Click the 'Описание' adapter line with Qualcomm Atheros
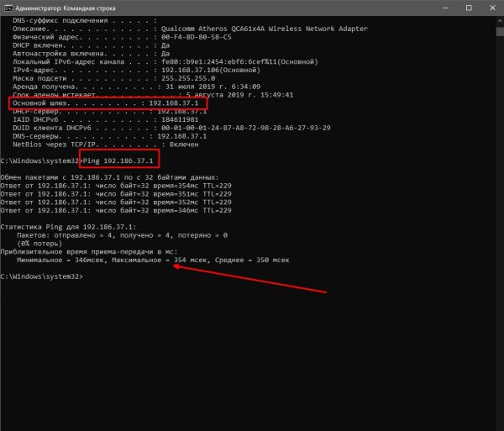This screenshot has width=504, height=431. click(190, 29)
